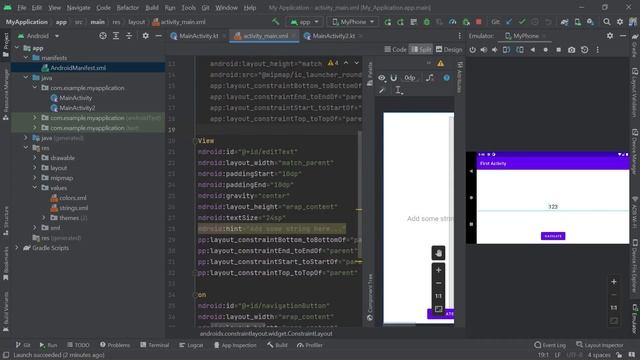Open the Terminal tool window
640x360 pixels.
[154, 345]
